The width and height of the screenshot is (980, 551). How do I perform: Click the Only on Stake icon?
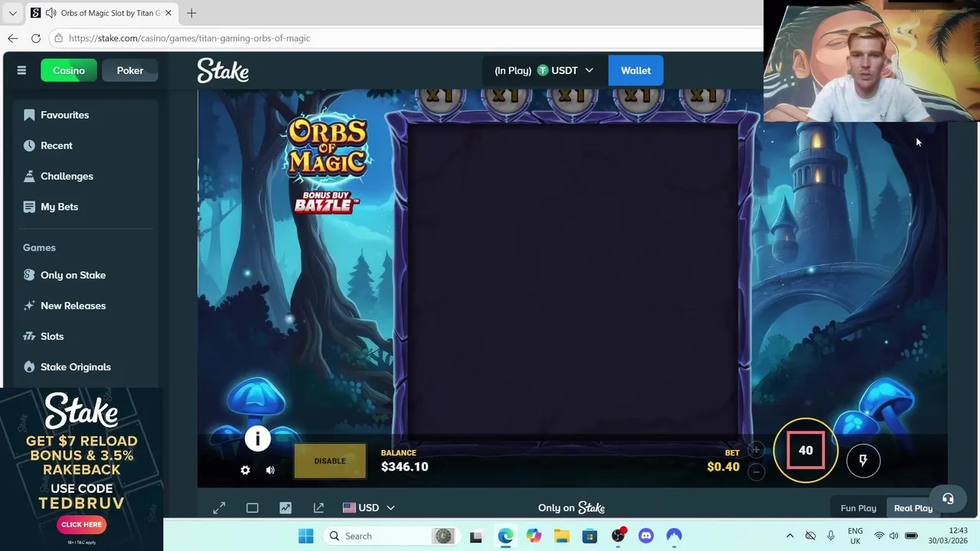[x=29, y=275]
